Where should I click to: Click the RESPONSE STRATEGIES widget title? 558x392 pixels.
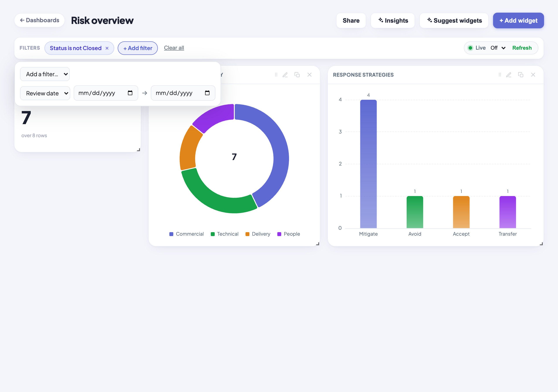click(x=363, y=75)
